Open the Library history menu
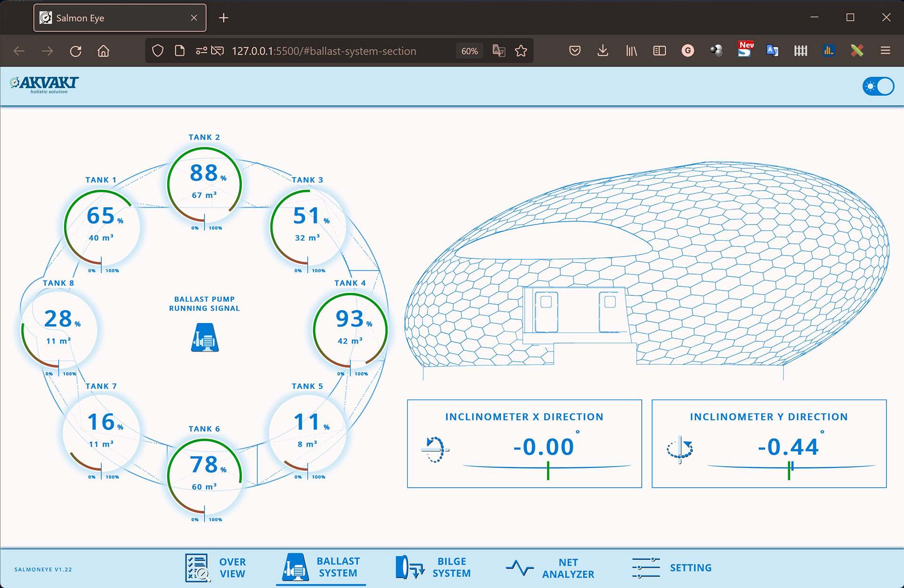Image resolution: width=904 pixels, height=588 pixels. point(631,51)
